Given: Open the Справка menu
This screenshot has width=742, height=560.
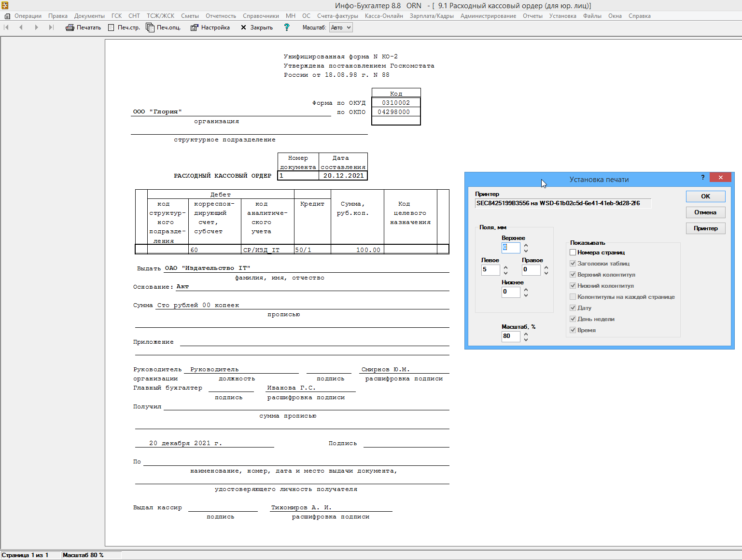Looking at the screenshot, I should 639,16.
